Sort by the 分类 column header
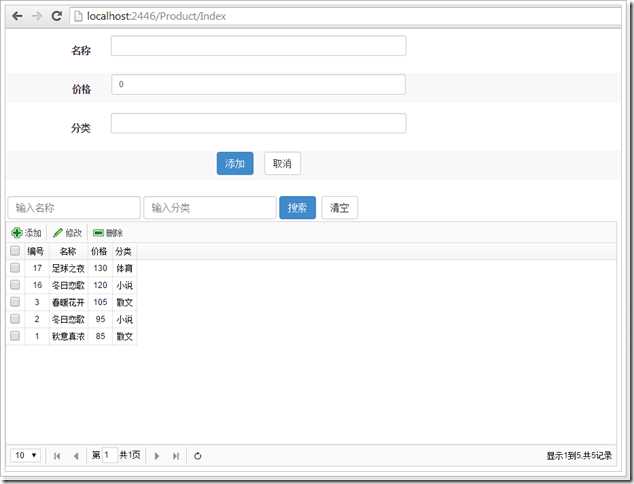This screenshot has height=484, width=634. point(124,252)
